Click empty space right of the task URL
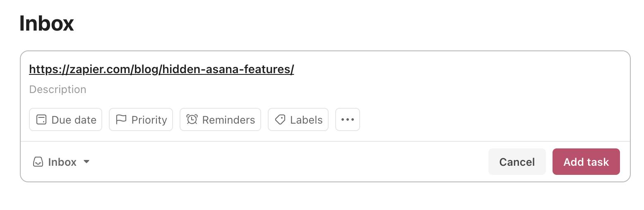Image resolution: width=644 pixels, height=210 pixels. tap(455, 69)
